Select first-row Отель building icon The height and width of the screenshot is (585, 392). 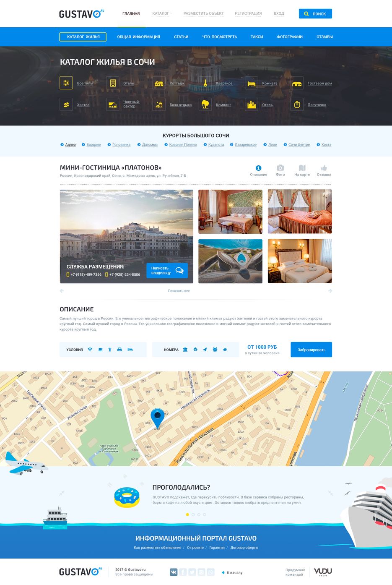(x=112, y=83)
